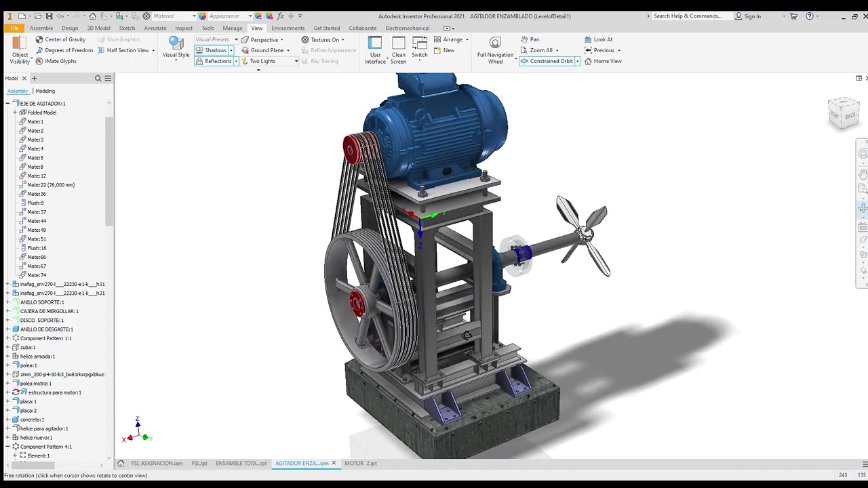
Task: Open the Assemble ribbon tab
Action: point(41,28)
